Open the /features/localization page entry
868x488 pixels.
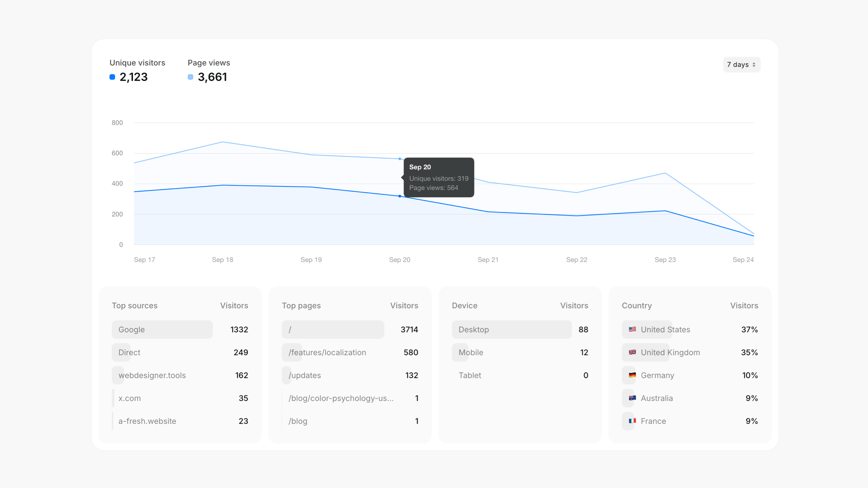click(x=327, y=352)
